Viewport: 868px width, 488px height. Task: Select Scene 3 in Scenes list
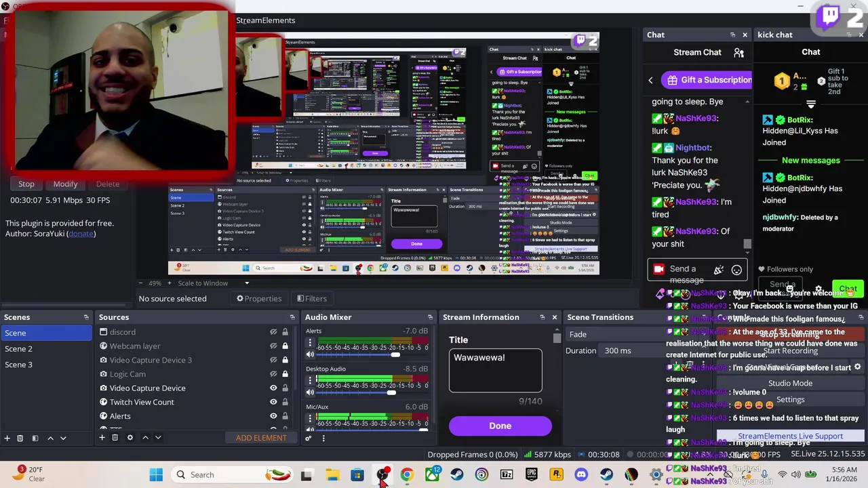(46, 365)
